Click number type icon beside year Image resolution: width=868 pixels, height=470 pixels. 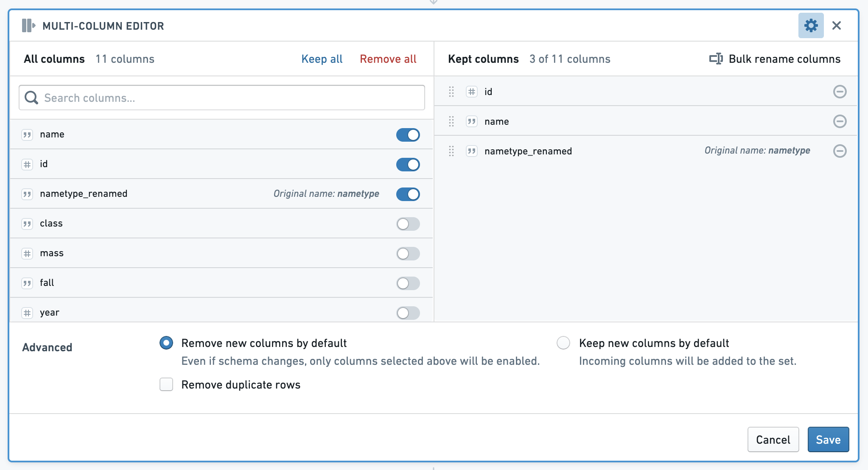pyautogui.click(x=27, y=313)
